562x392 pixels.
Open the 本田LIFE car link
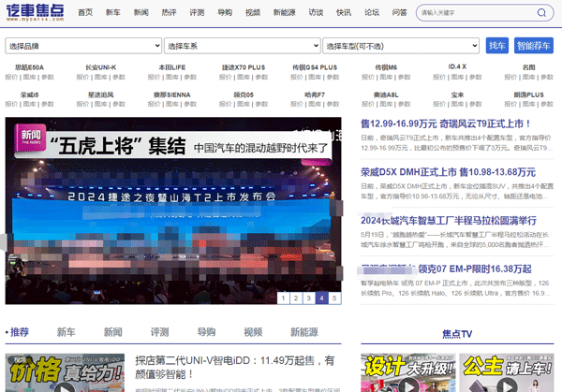click(172, 67)
